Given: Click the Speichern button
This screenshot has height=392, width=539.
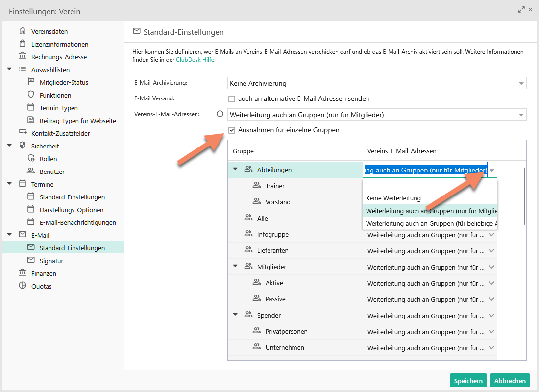Looking at the screenshot, I should [x=468, y=381].
